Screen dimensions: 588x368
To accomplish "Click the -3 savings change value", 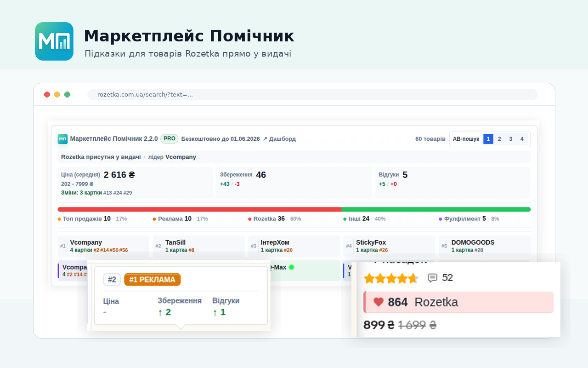I will click(237, 184).
